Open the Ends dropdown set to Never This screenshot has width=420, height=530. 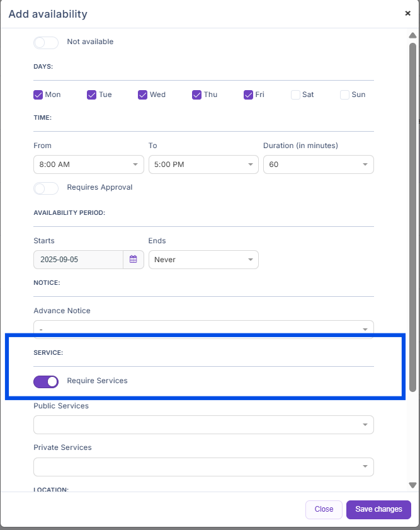coord(203,260)
